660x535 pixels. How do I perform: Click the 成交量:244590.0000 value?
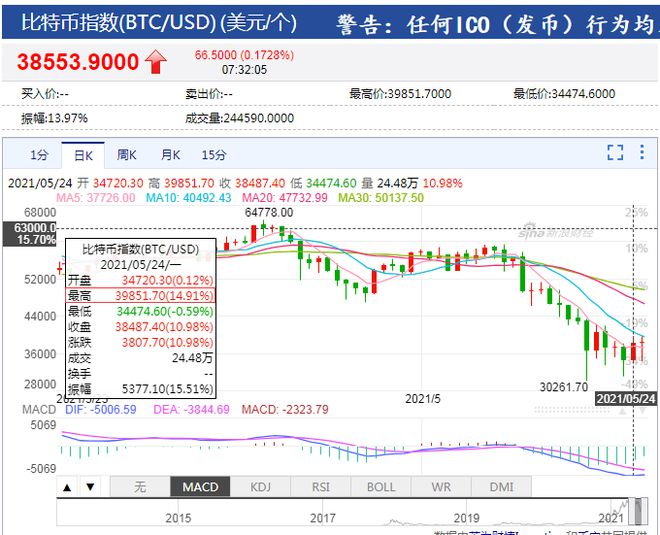(x=240, y=118)
